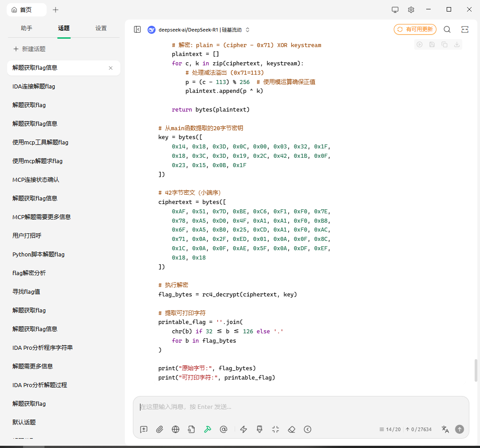The height and width of the screenshot is (448, 480).
Task: Switch to the 助手 tab
Action: [27, 28]
